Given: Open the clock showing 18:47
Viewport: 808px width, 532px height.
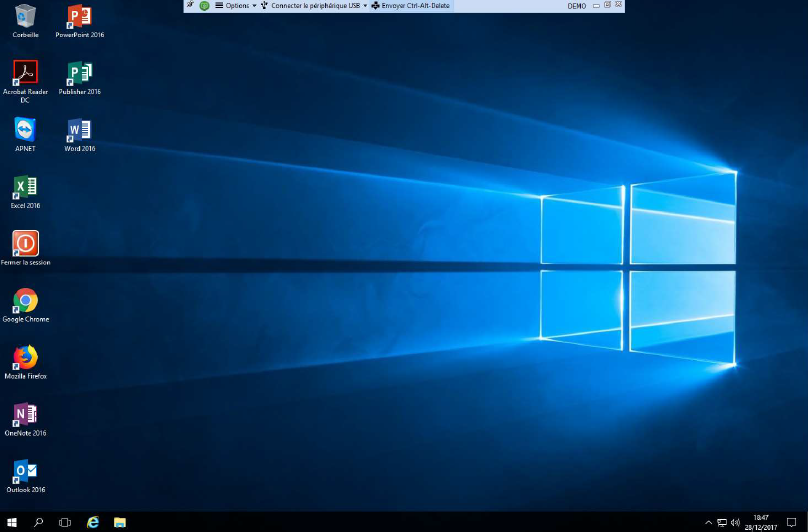Looking at the screenshot, I should pos(761,522).
